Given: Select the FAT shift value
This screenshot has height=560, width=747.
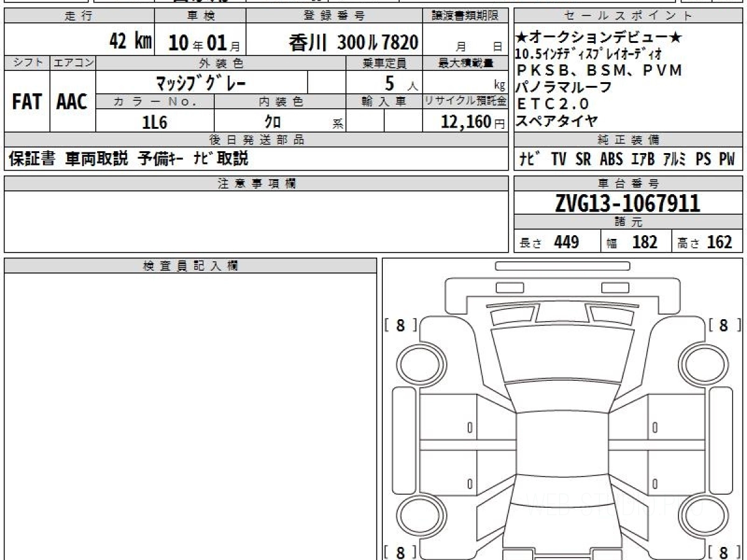Looking at the screenshot, I should [x=27, y=101].
